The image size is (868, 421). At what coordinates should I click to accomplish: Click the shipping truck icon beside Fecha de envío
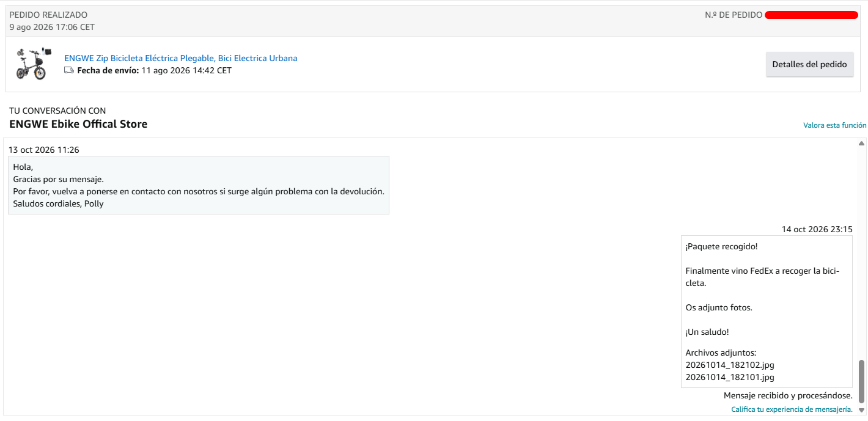pos(69,70)
